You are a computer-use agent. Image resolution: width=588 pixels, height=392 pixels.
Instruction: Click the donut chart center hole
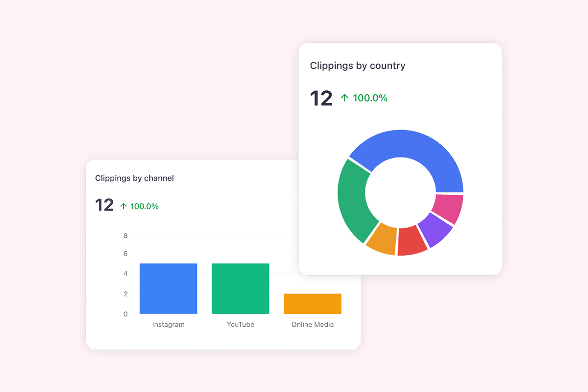pos(400,191)
